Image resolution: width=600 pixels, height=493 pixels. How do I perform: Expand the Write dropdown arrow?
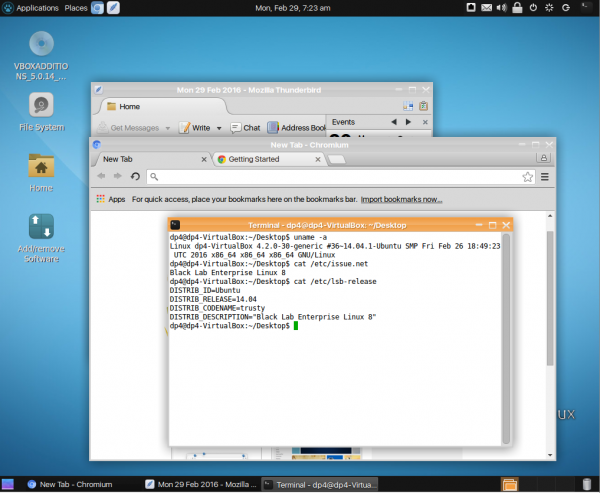(x=219, y=128)
